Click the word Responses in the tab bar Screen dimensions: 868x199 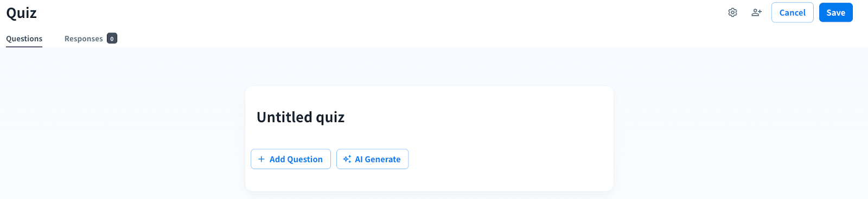coord(84,38)
